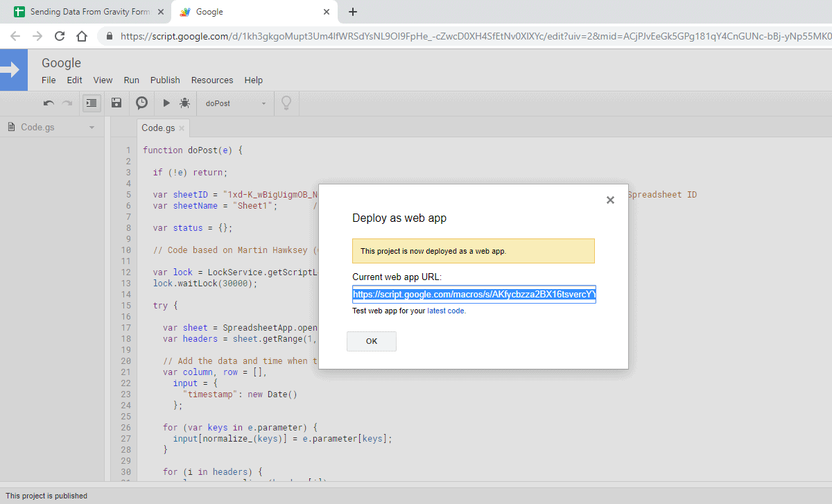
Task: Confirm the dialog with the OK button
Action: tap(372, 341)
